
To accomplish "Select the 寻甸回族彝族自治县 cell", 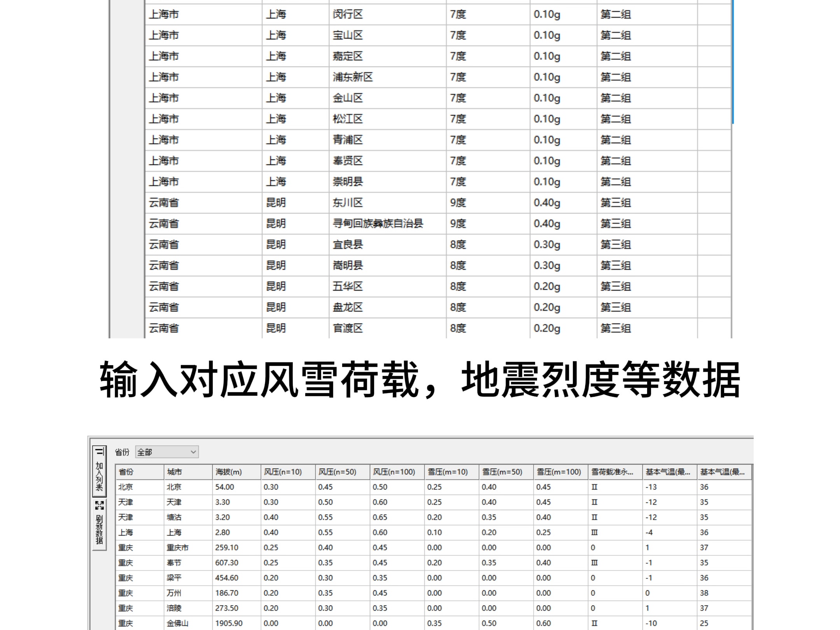I will 387,224.
